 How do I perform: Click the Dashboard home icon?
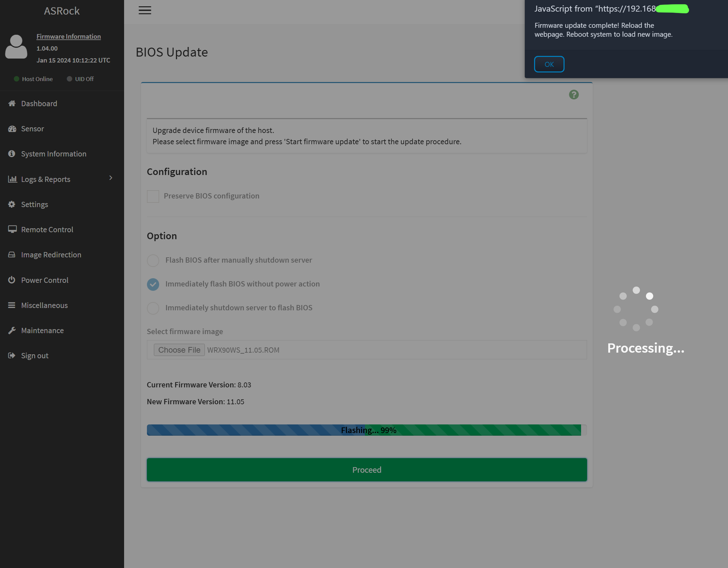pos(12,104)
